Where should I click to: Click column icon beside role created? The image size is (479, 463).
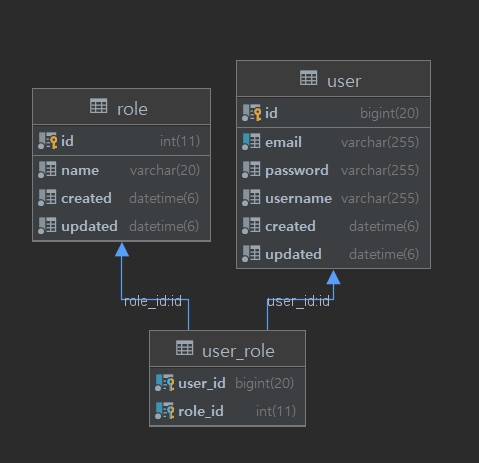47,198
